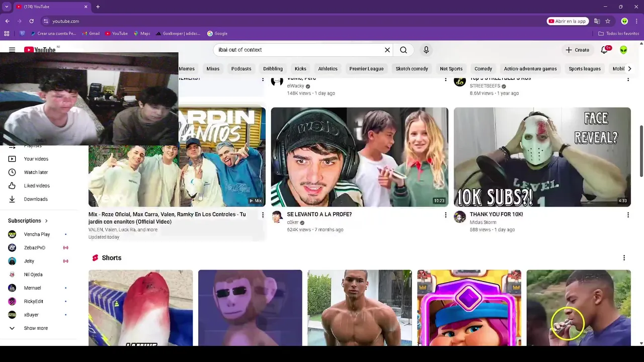This screenshot has height=362, width=644.
Task: Select the Athletics filter chip
Action: click(x=328, y=69)
